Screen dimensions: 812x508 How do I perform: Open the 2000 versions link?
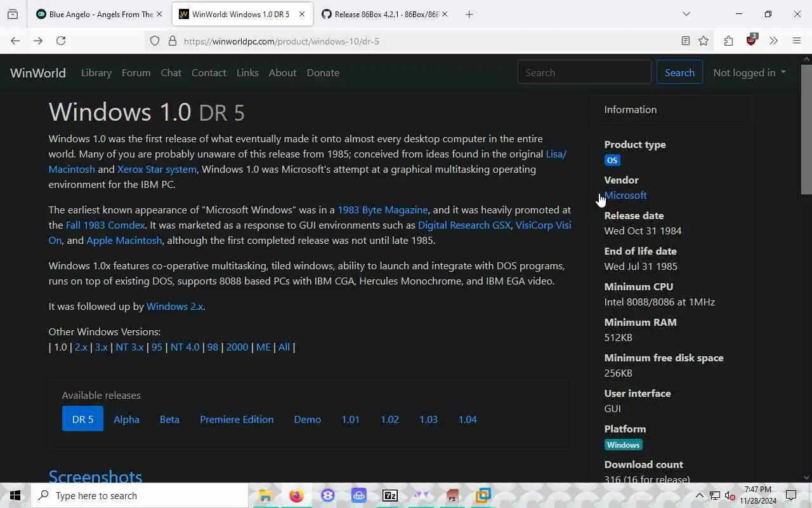237,347
